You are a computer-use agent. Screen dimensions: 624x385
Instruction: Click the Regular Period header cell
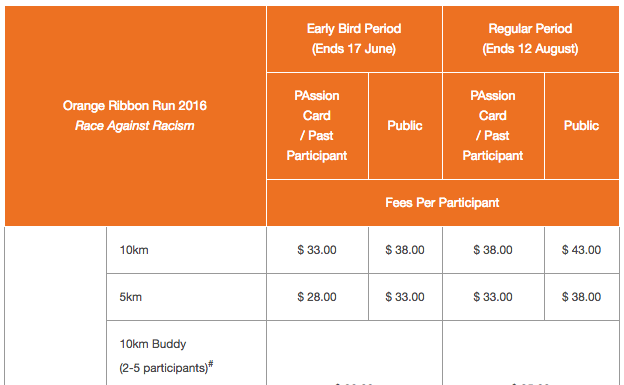tap(531, 39)
